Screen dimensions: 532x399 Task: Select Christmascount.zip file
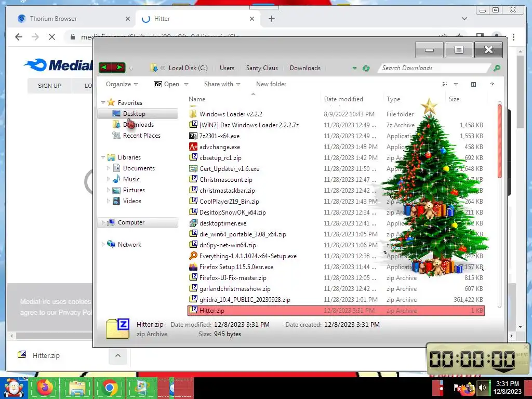pos(225,179)
